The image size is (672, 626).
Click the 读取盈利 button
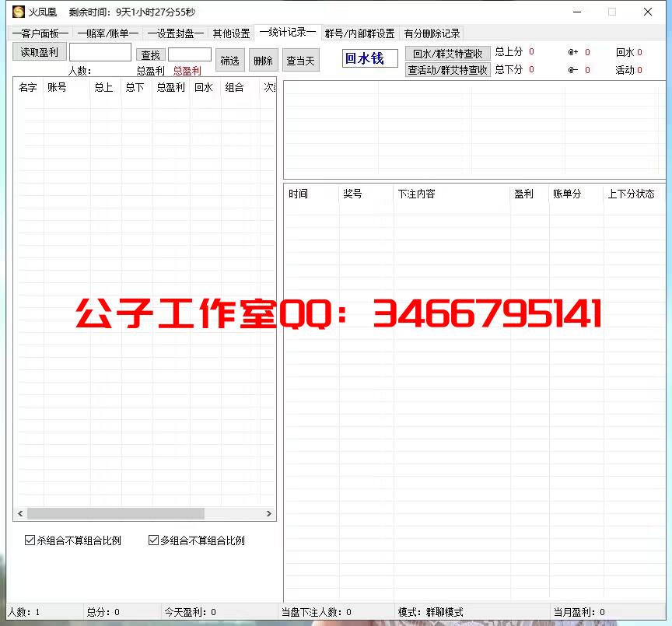click(x=40, y=52)
